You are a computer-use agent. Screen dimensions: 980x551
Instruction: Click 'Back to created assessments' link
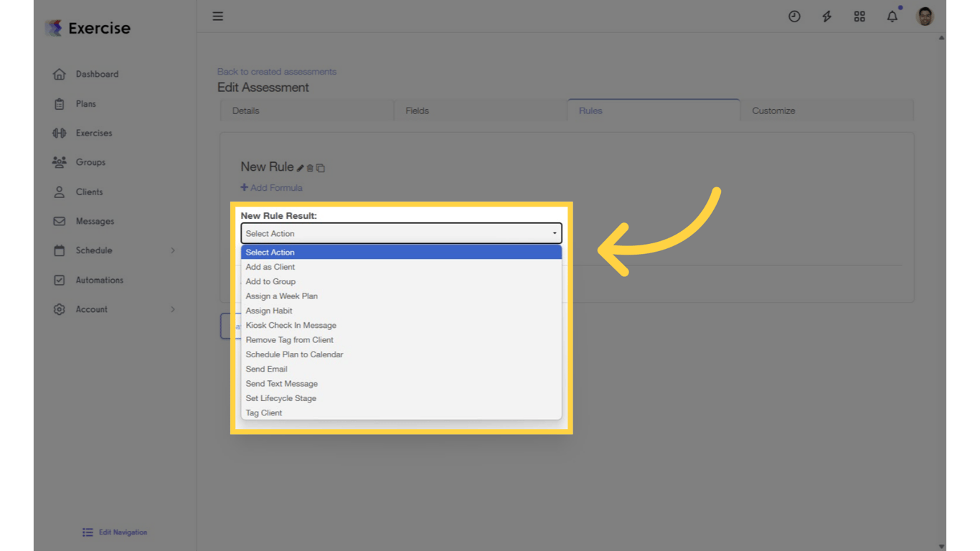tap(276, 71)
